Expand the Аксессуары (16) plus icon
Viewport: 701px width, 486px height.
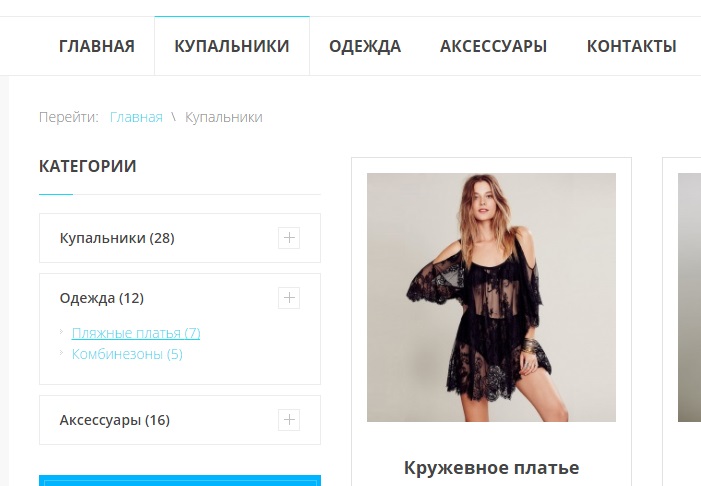(x=289, y=420)
